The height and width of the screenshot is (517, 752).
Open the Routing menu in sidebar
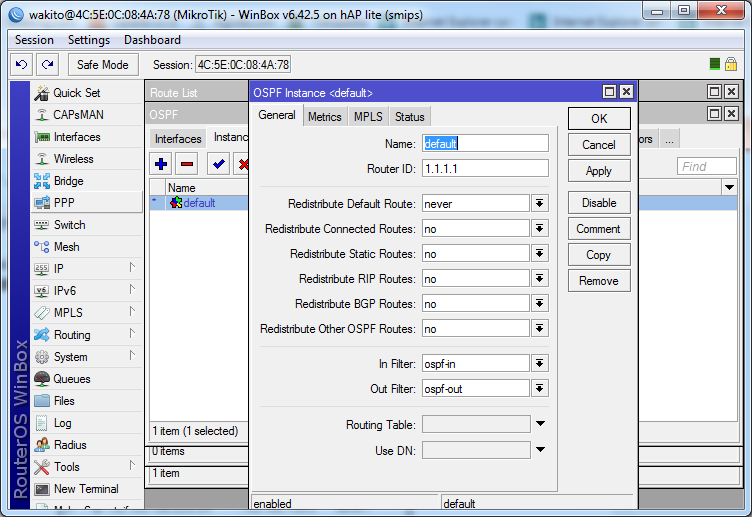pyautogui.click(x=87, y=335)
